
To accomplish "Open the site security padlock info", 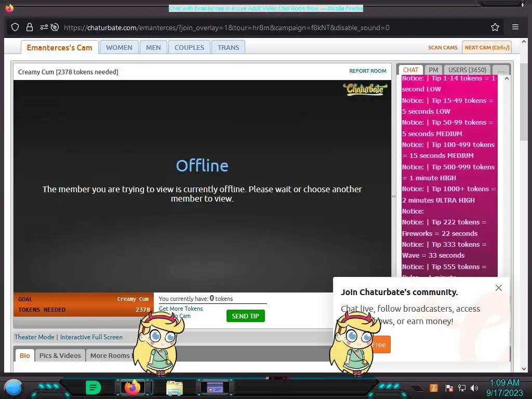I will (30, 27).
